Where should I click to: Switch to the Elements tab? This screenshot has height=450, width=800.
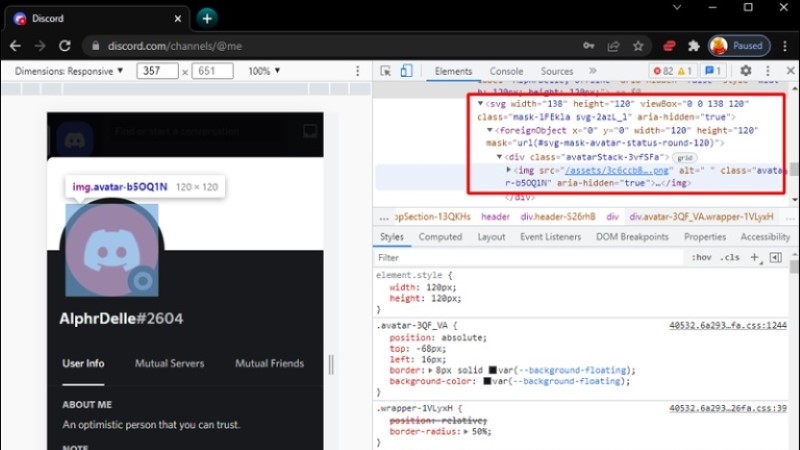(x=453, y=71)
